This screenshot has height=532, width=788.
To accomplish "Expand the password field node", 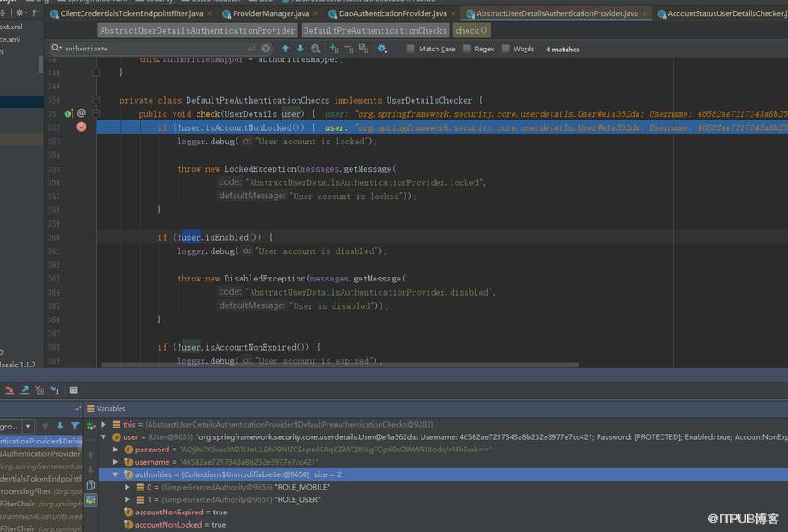I will [x=116, y=450].
